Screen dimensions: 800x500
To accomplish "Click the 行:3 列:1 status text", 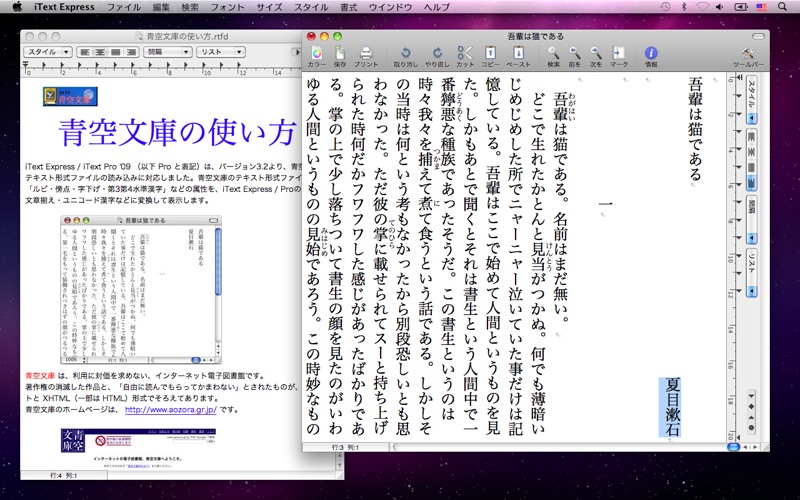I will coord(345,447).
